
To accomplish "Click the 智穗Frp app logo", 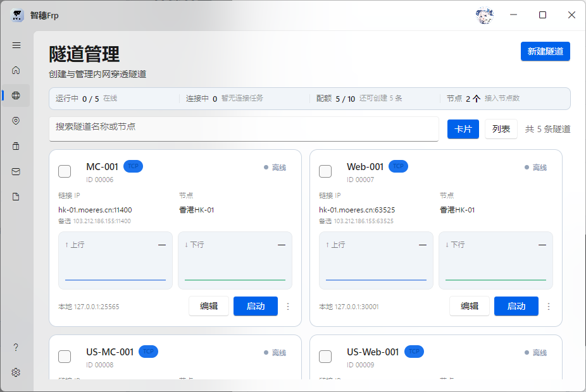I will 17,15.
